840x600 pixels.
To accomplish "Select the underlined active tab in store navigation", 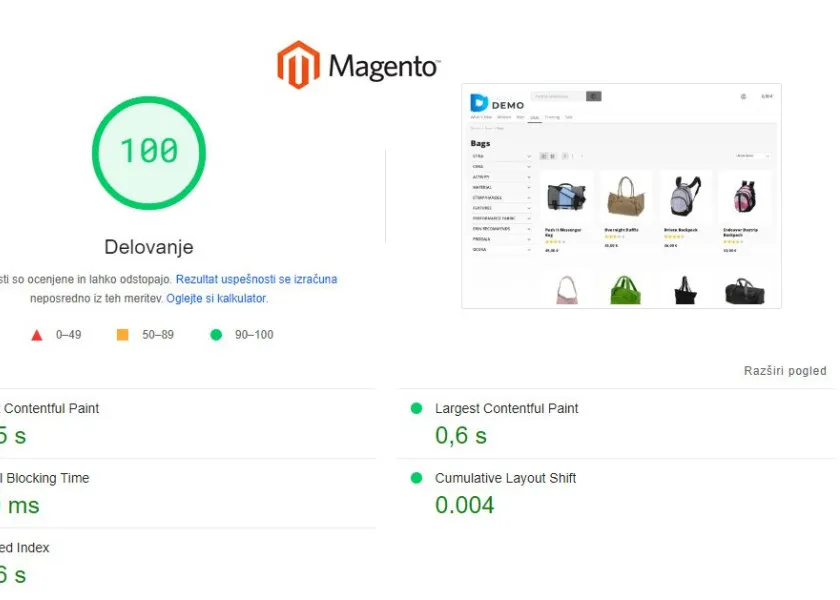I will pos(534,117).
